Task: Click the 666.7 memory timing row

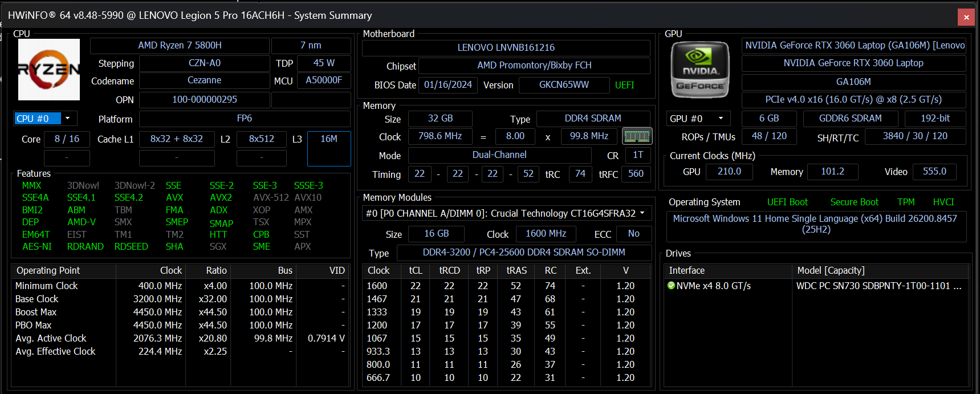Action: (507, 377)
